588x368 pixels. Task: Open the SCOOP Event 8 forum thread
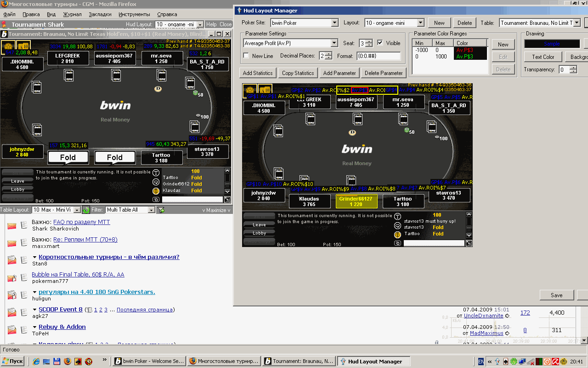(x=61, y=310)
